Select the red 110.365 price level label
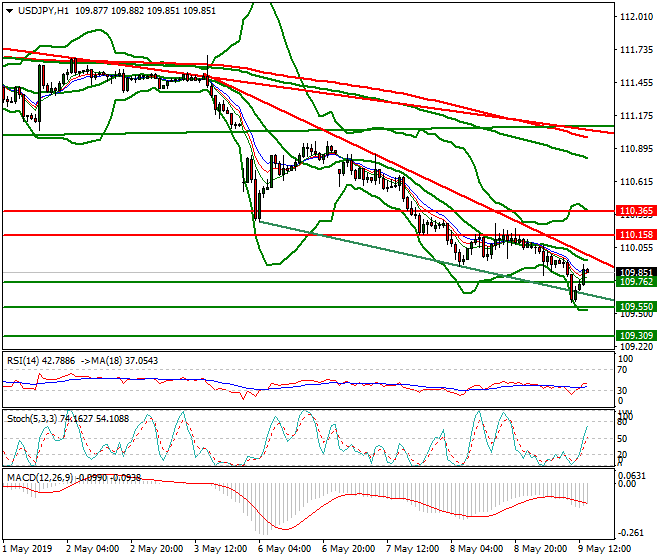Image resolution: width=660 pixels, height=560 pixels. tap(636, 211)
